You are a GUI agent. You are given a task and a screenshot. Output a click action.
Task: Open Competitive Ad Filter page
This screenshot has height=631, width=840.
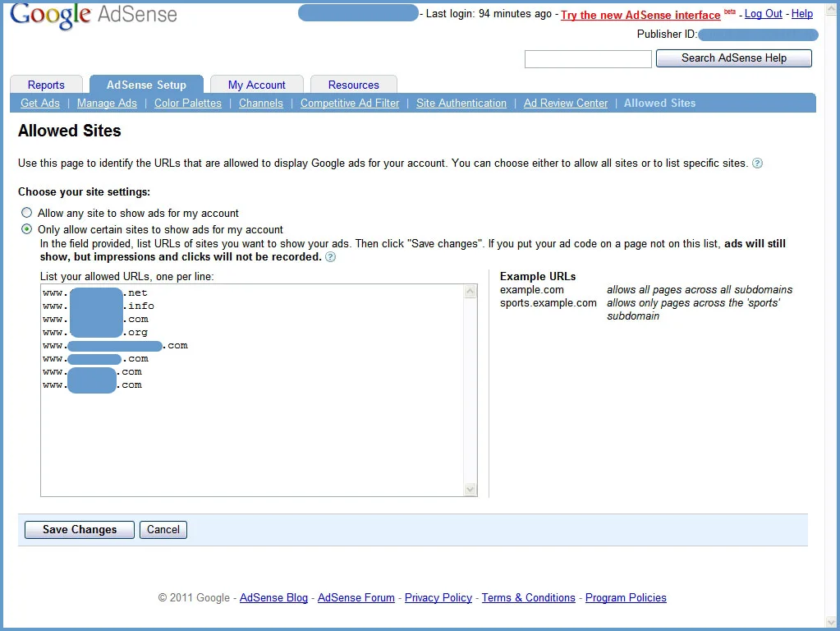[x=350, y=104]
